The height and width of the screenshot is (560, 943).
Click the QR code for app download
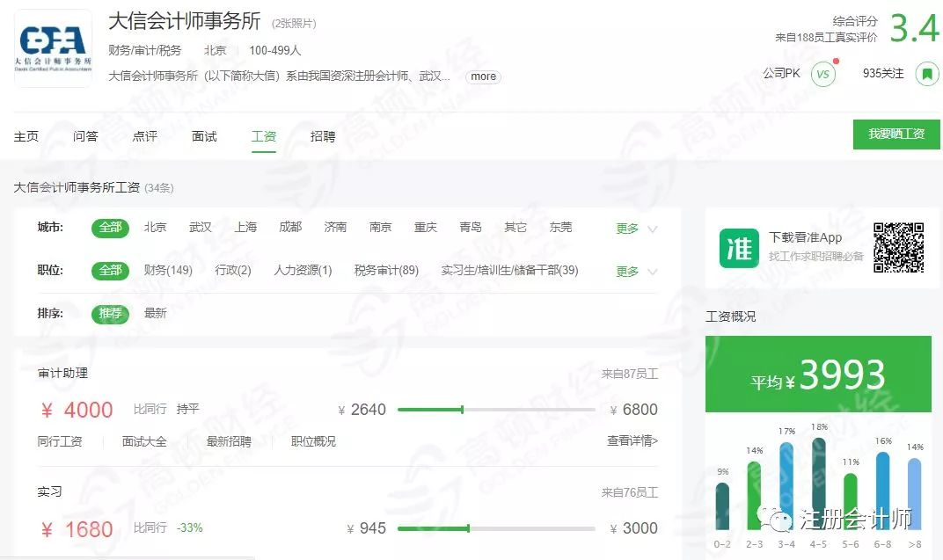tap(898, 248)
